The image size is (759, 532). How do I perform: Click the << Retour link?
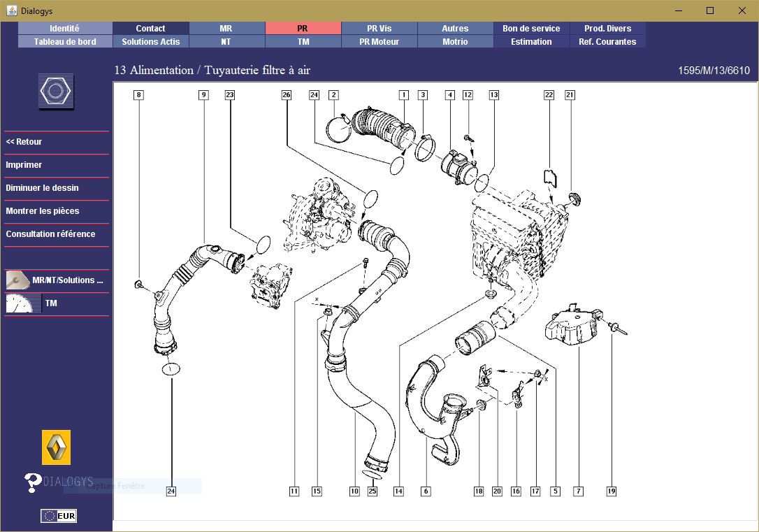pos(24,142)
